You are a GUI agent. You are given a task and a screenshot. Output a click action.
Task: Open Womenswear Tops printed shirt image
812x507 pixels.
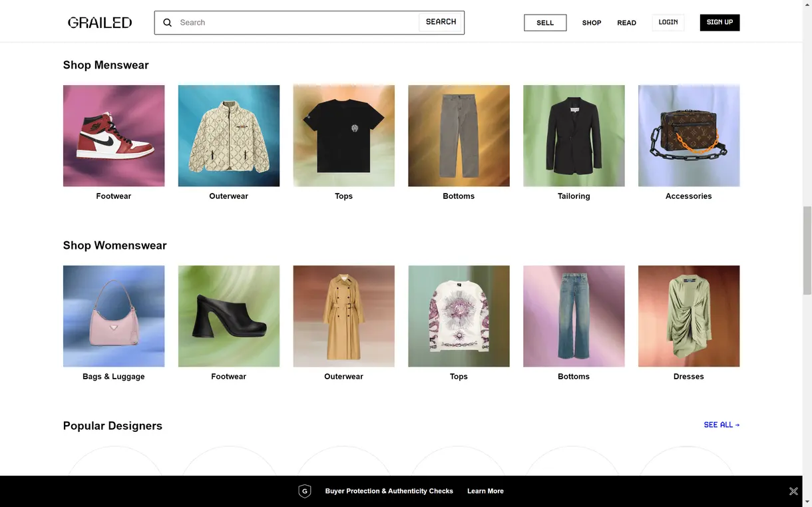(459, 316)
